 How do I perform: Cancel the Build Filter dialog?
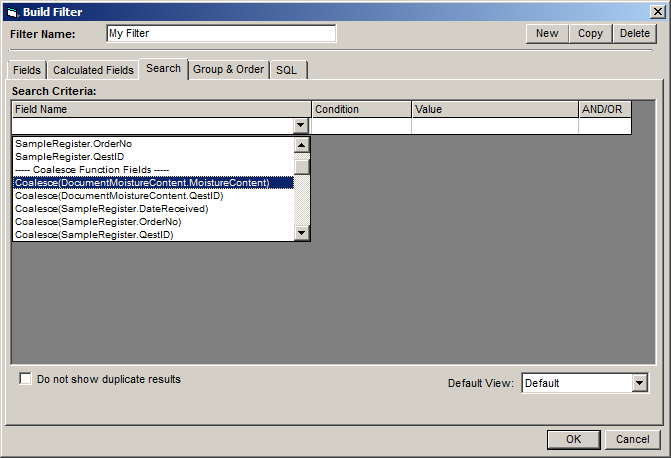click(x=632, y=439)
